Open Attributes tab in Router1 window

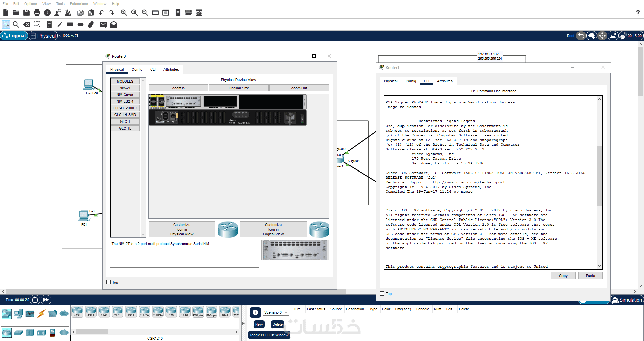(445, 81)
